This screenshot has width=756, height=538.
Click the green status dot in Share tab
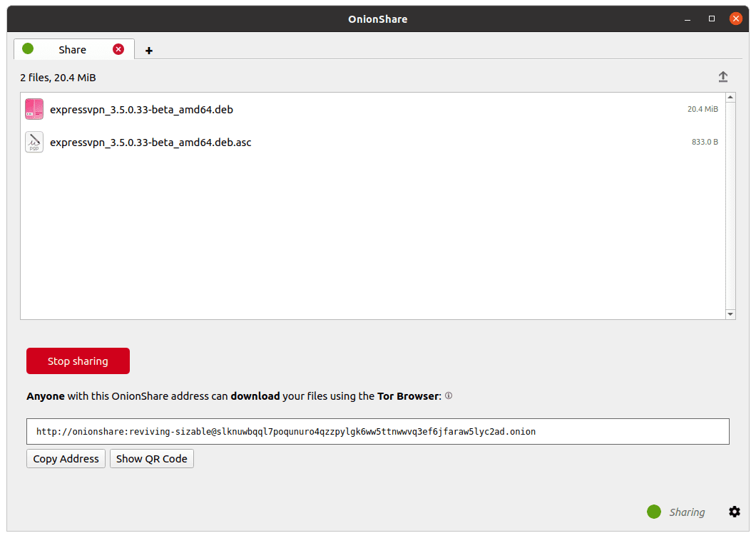[x=28, y=48]
